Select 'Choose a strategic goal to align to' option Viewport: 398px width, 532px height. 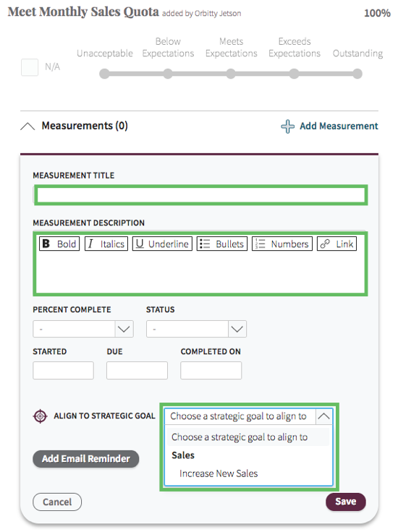coord(240,437)
